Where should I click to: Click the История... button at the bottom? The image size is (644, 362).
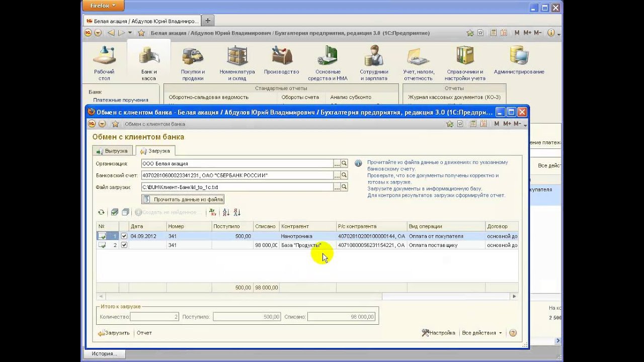[104, 354]
